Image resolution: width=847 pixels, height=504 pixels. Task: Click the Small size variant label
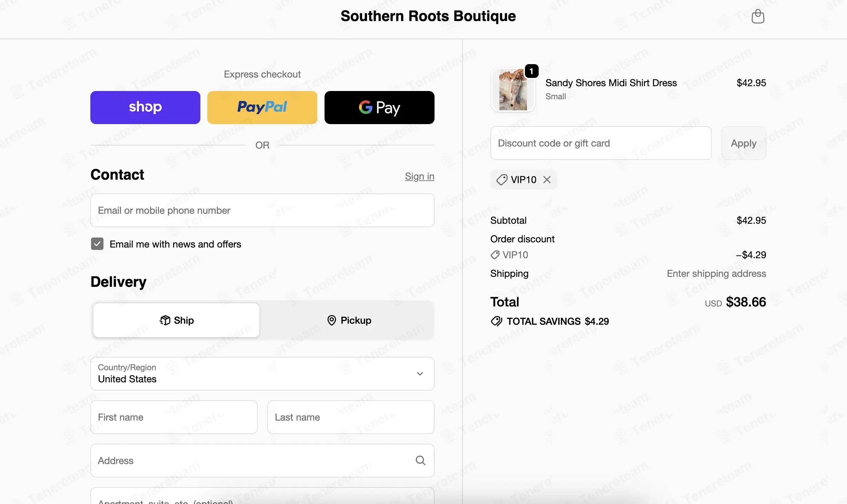coord(556,97)
